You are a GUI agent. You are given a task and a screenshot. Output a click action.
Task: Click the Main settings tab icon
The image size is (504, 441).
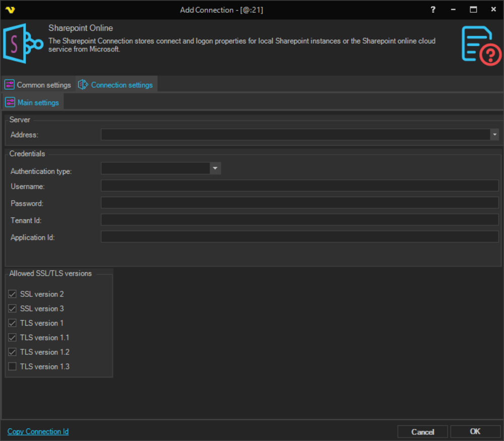10,102
